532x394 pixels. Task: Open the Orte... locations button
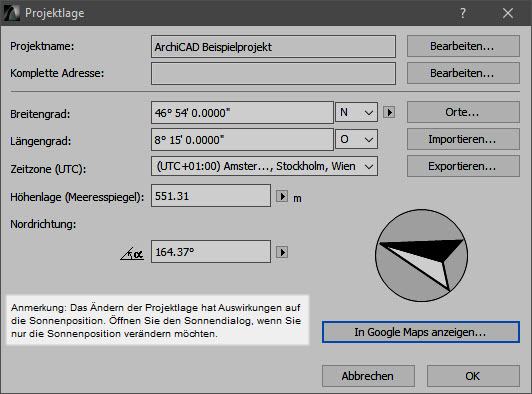pyautogui.click(x=463, y=112)
